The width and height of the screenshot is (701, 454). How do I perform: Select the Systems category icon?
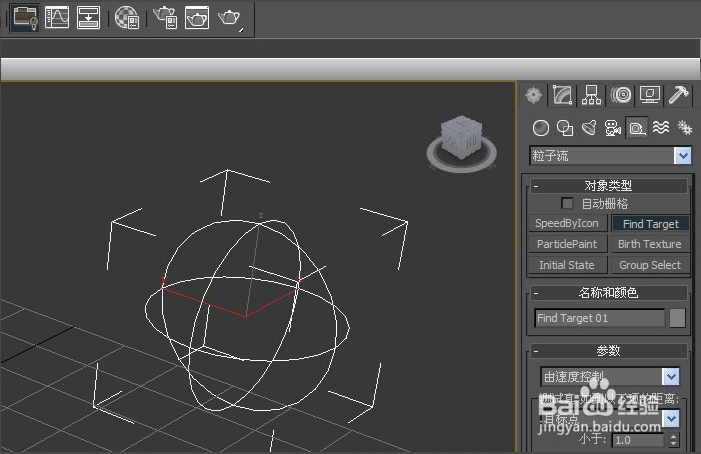tap(684, 128)
